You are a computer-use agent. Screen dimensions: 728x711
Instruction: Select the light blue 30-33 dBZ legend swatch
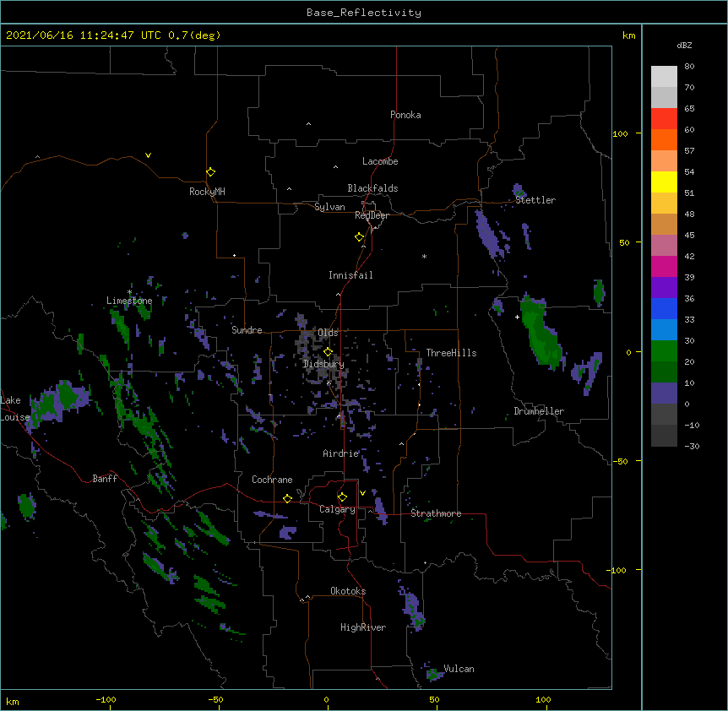point(664,330)
